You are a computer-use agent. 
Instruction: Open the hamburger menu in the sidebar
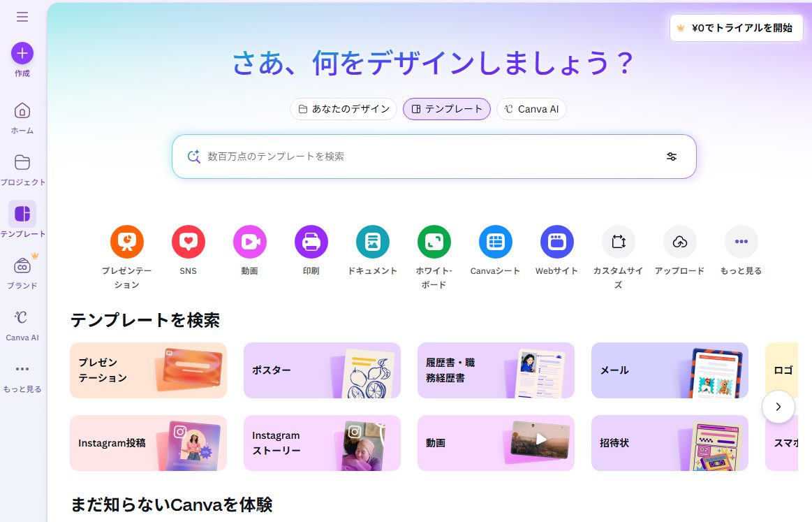click(22, 17)
